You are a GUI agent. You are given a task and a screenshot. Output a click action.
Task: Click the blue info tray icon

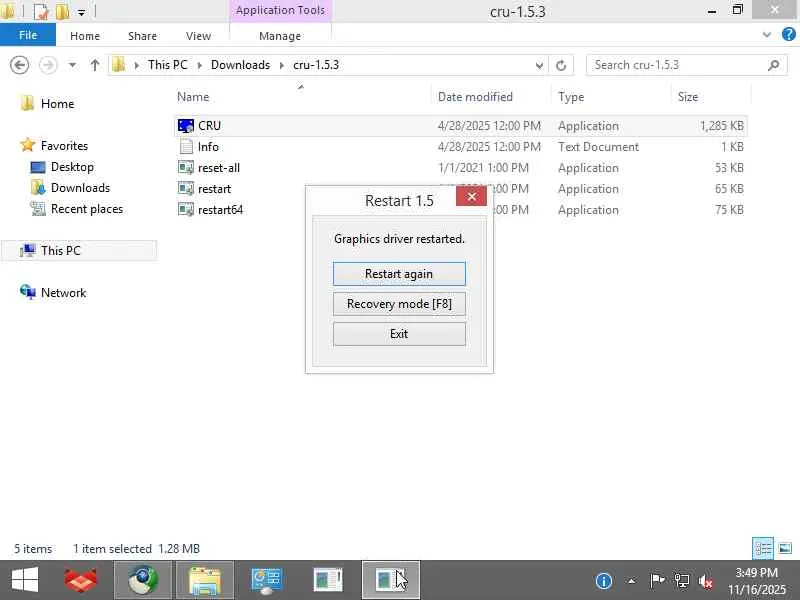(604, 581)
